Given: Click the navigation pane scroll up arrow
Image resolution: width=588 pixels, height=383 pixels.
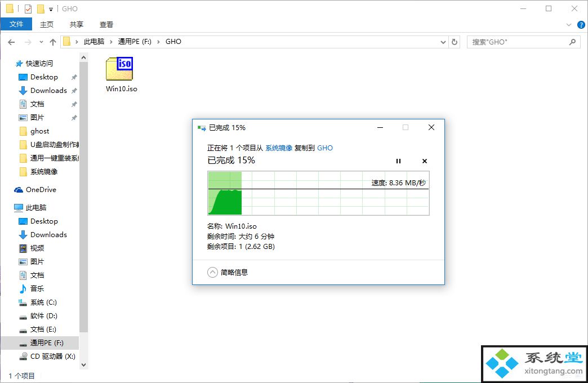Looking at the screenshot, I should (83, 58).
